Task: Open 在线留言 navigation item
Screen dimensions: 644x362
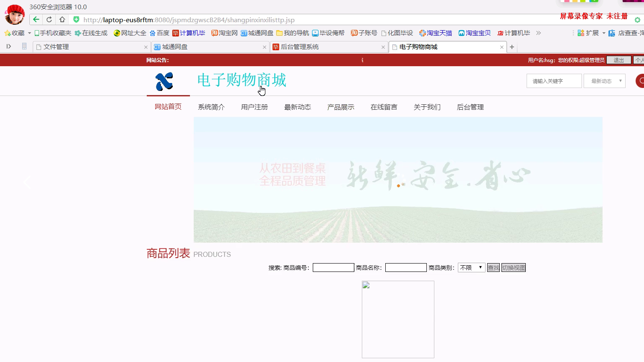Action: point(384,107)
